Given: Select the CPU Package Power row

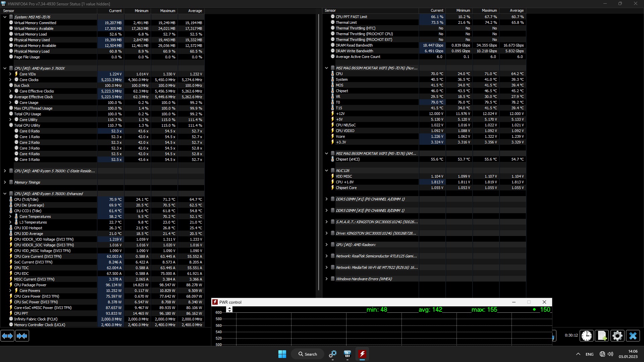Looking at the screenshot, I should (30, 285).
